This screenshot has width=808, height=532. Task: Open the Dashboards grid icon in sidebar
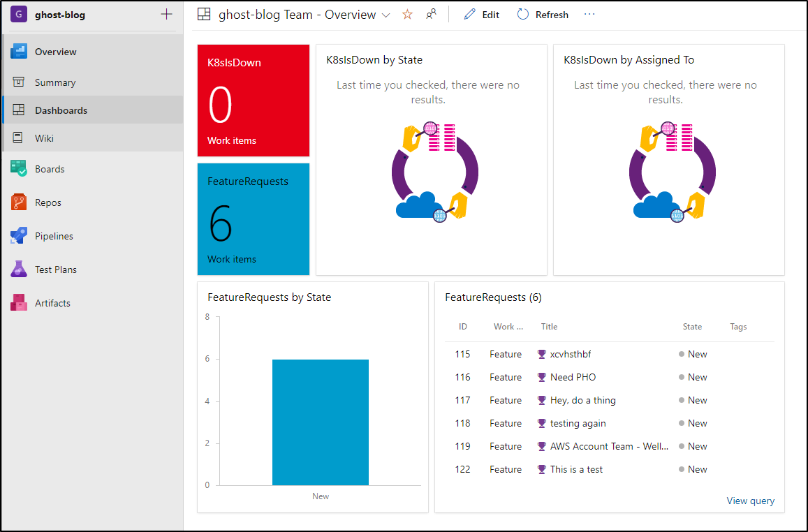(19, 110)
